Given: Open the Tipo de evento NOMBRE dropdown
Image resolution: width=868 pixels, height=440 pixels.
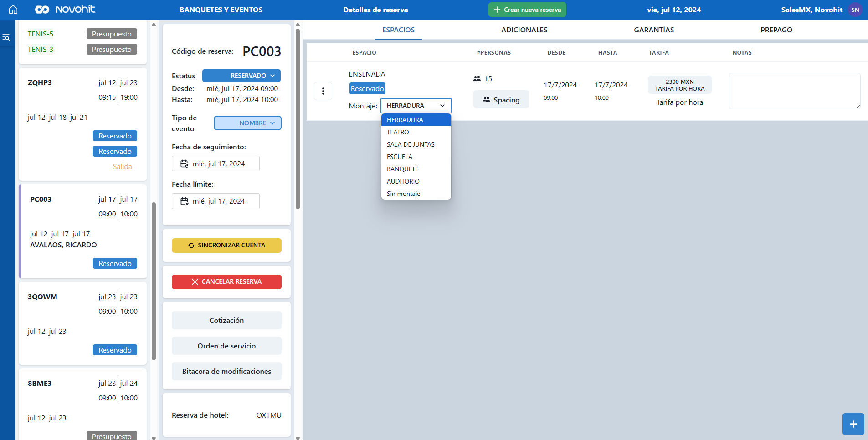Looking at the screenshot, I should [247, 123].
